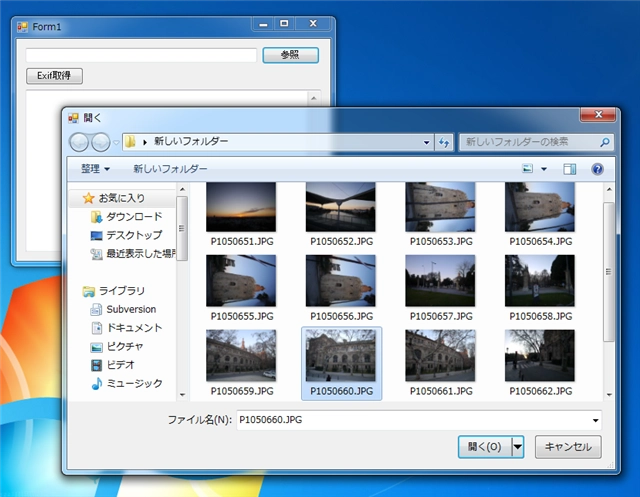Image resolution: width=640 pixels, height=497 pixels.
Task: Click the magnifier search icon
Action: click(x=604, y=142)
